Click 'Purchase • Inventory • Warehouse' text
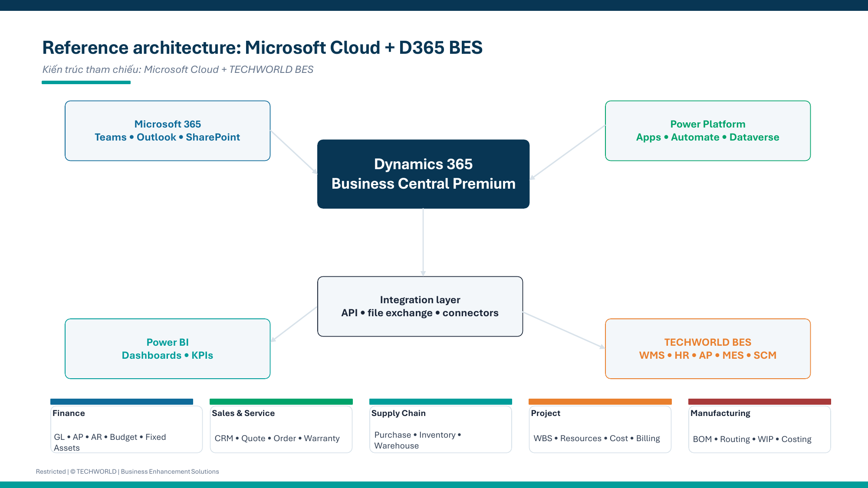 point(418,440)
